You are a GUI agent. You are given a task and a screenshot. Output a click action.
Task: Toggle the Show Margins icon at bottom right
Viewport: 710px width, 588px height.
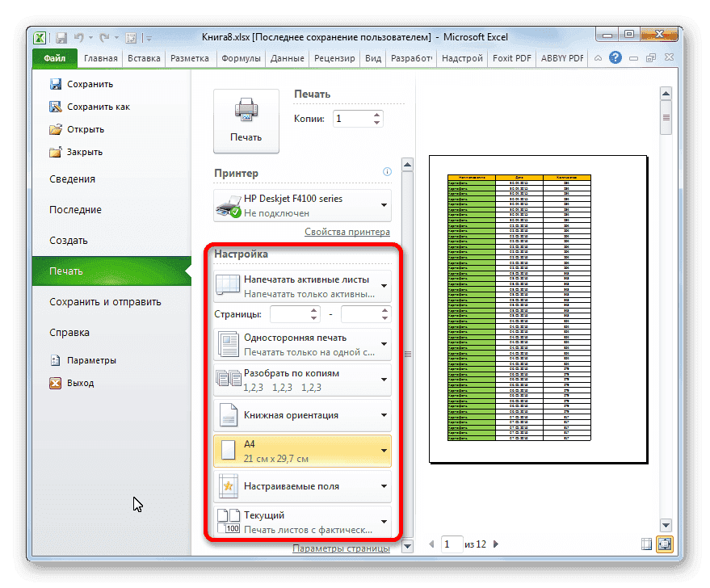645,544
